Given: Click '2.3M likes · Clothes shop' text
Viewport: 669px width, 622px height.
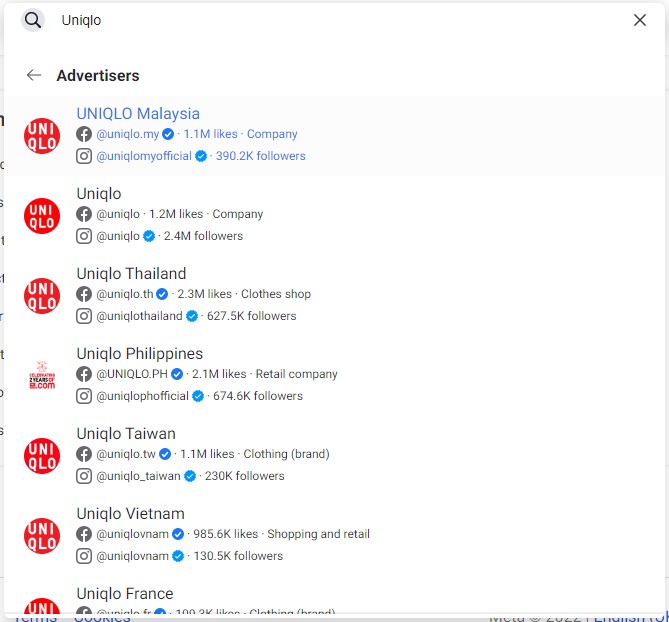Looking at the screenshot, I should 244,294.
